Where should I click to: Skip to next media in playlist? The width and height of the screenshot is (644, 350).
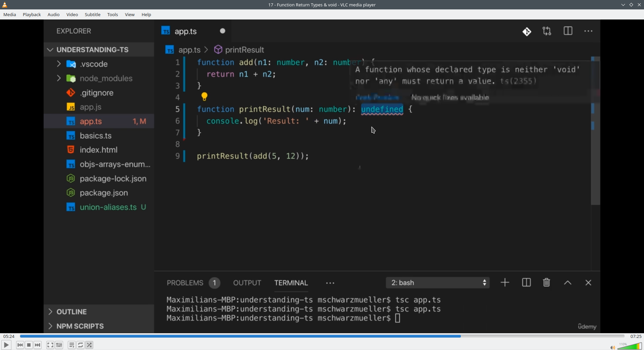pyautogui.click(x=38, y=345)
